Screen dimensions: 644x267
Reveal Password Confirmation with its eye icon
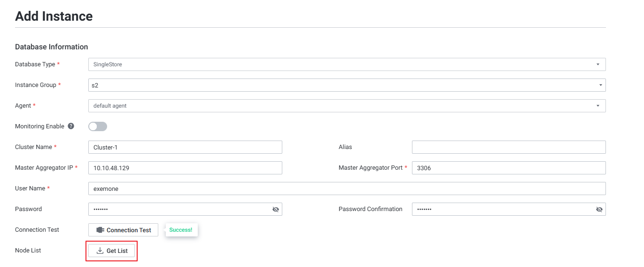pos(599,209)
